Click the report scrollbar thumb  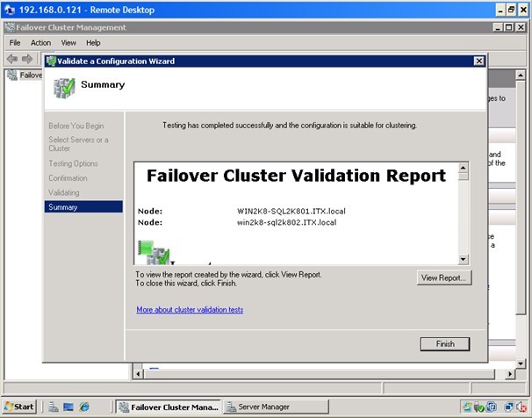pyautogui.click(x=464, y=177)
